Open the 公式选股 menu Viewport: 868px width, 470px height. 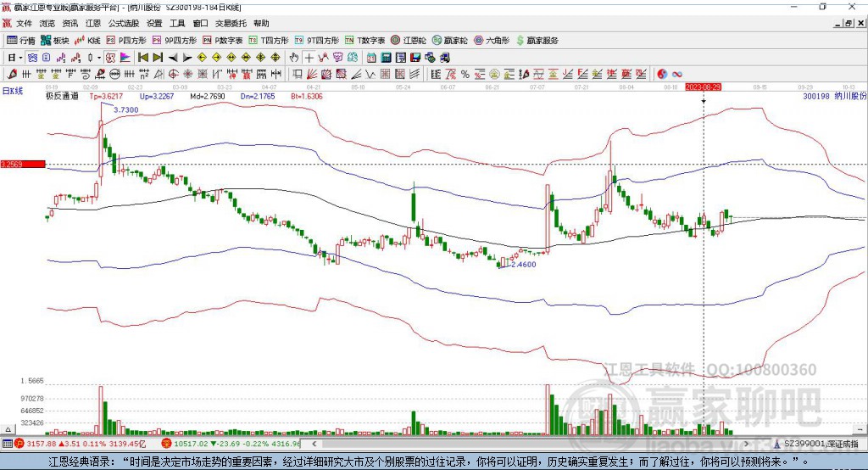click(x=124, y=23)
